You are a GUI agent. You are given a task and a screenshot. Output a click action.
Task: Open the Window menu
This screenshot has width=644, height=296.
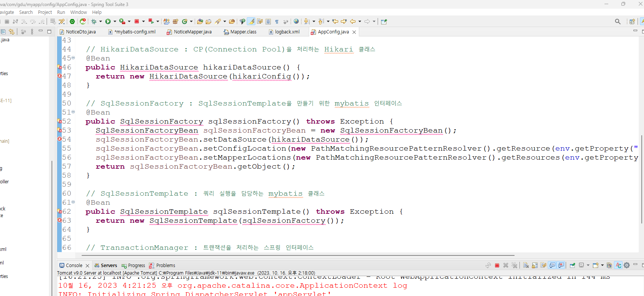(79, 12)
